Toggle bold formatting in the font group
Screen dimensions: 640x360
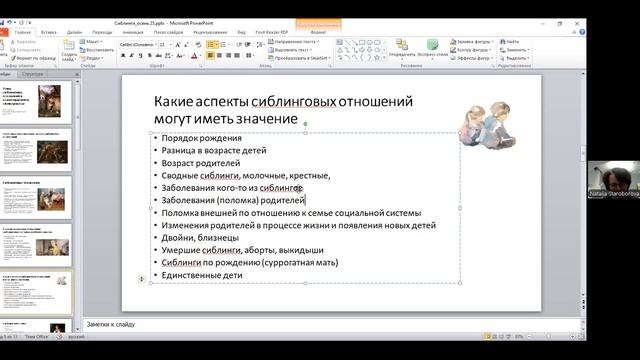(123, 56)
